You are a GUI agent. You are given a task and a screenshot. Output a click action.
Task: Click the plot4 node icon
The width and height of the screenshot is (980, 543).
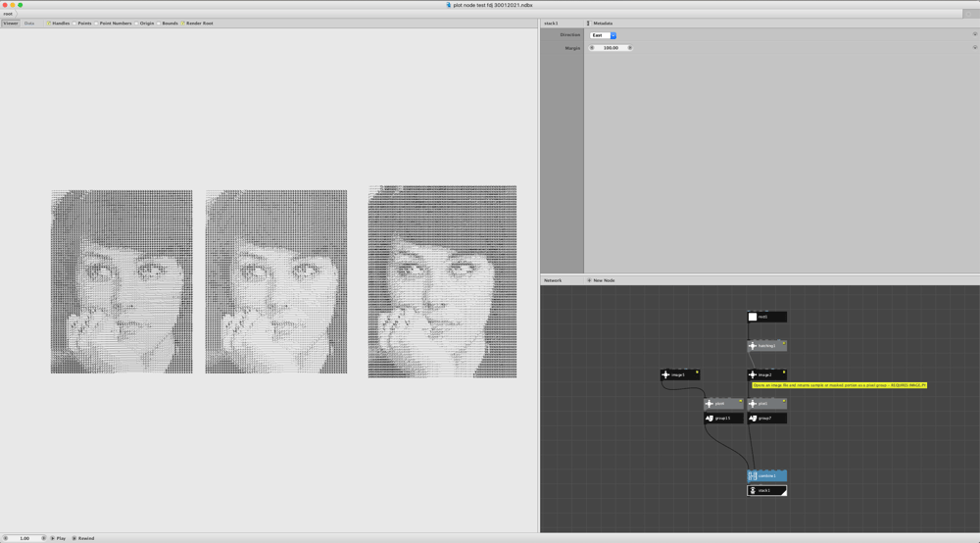(x=710, y=404)
